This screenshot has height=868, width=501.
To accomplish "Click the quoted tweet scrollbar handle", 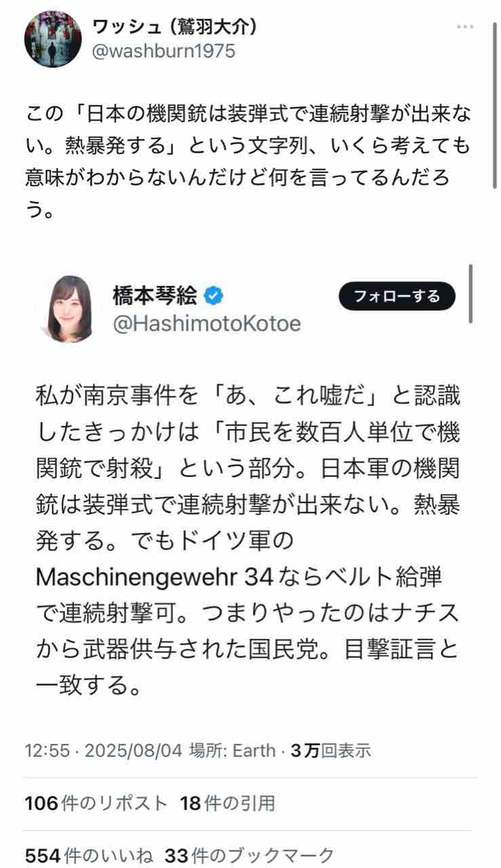I will [x=470, y=294].
